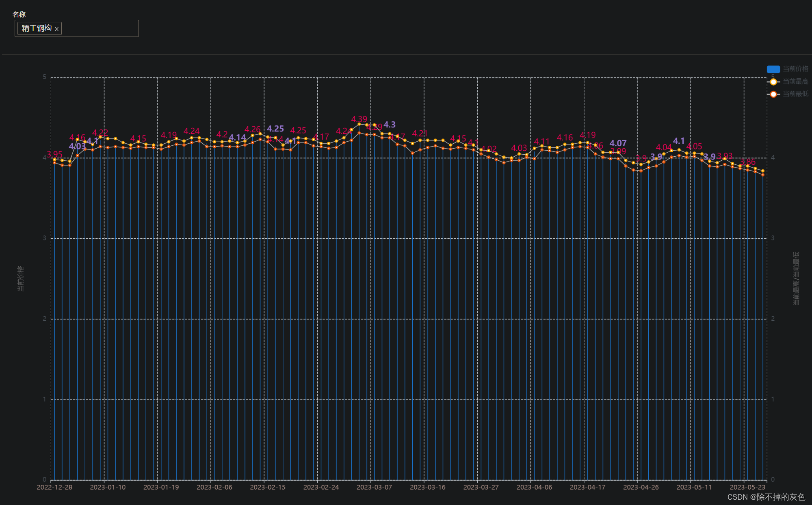
Task: Click the 2022-12-28 x-axis date label
Action: click(x=54, y=487)
